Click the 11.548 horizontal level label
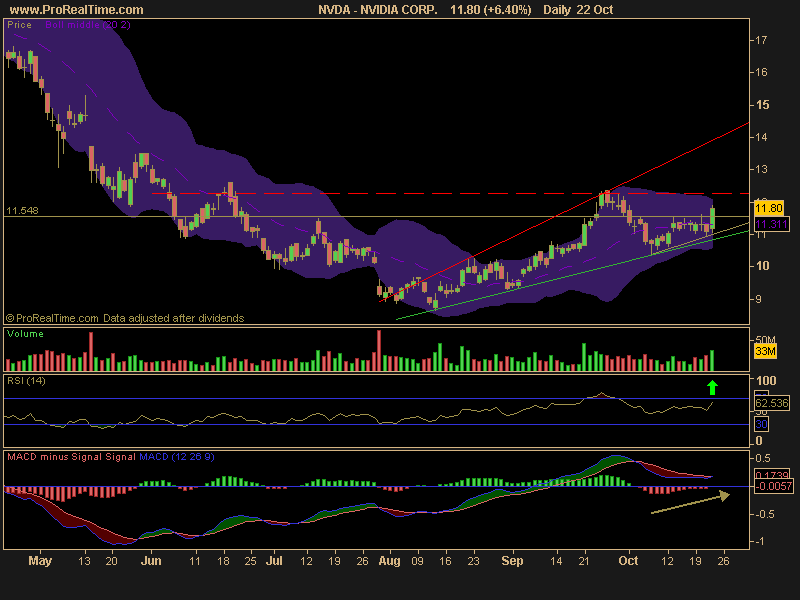The height and width of the screenshot is (600, 800). (x=22, y=210)
